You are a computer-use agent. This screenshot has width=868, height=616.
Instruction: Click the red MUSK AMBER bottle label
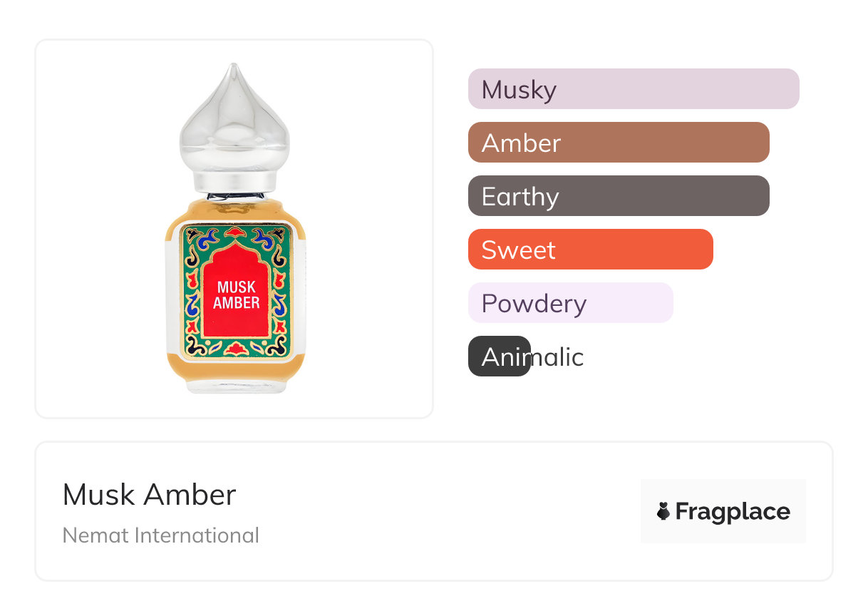coord(237,294)
